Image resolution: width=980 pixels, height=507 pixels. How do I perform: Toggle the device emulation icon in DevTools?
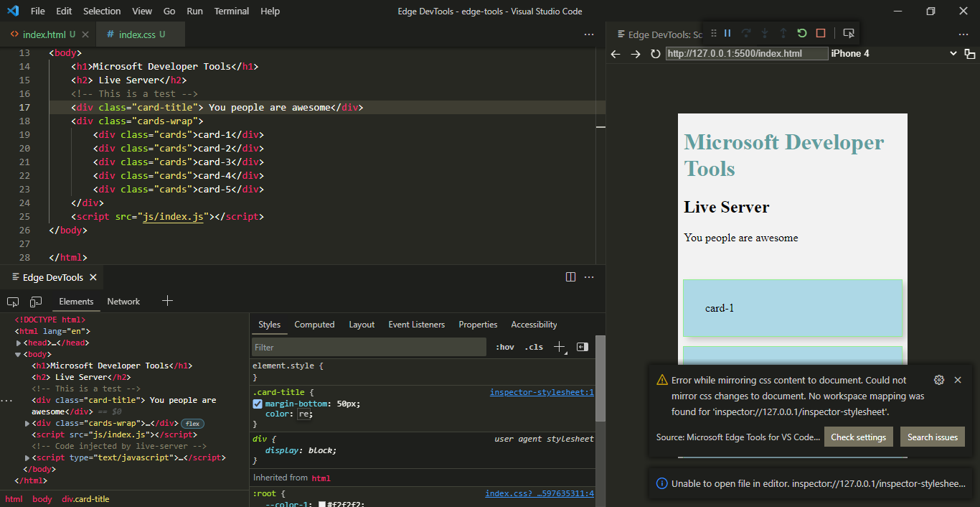(x=36, y=302)
